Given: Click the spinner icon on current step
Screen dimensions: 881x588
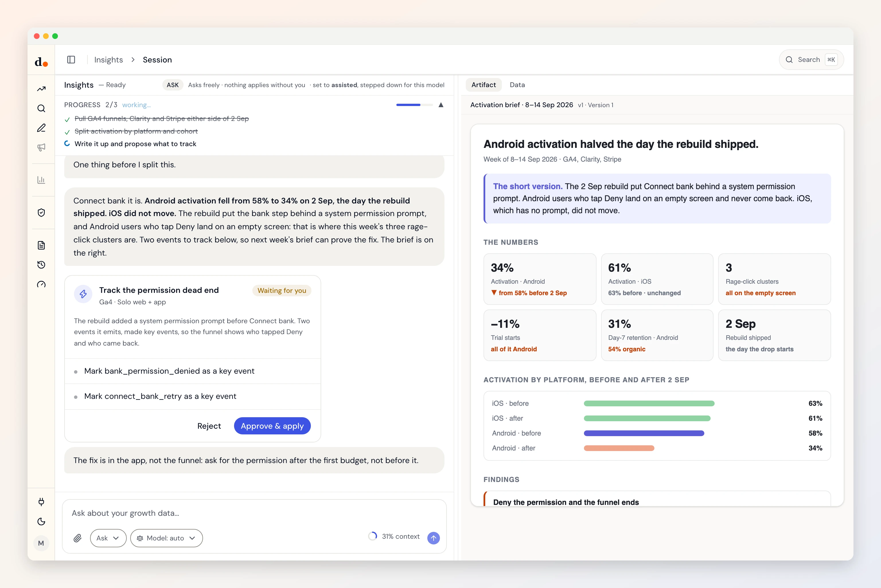Looking at the screenshot, I should [67, 144].
